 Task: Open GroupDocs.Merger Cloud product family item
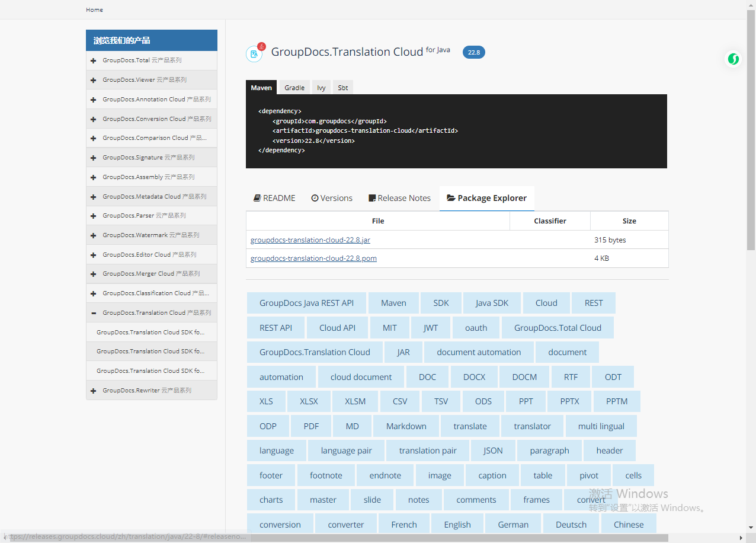[152, 274]
